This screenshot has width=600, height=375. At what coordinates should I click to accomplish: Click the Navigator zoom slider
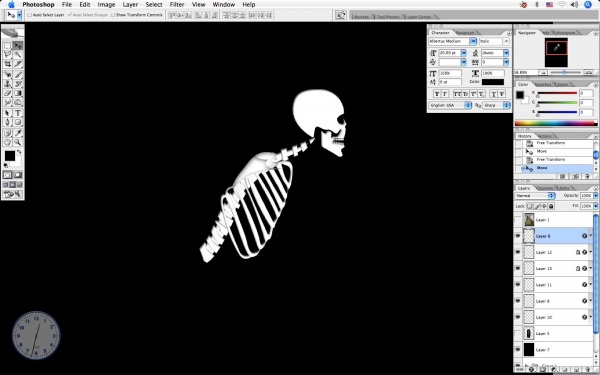pos(564,72)
